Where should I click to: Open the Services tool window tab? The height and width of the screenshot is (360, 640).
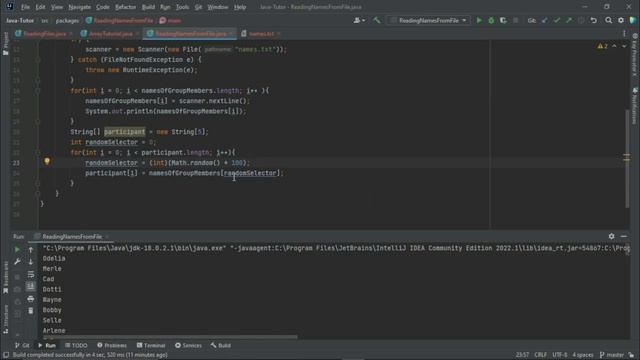click(188, 345)
